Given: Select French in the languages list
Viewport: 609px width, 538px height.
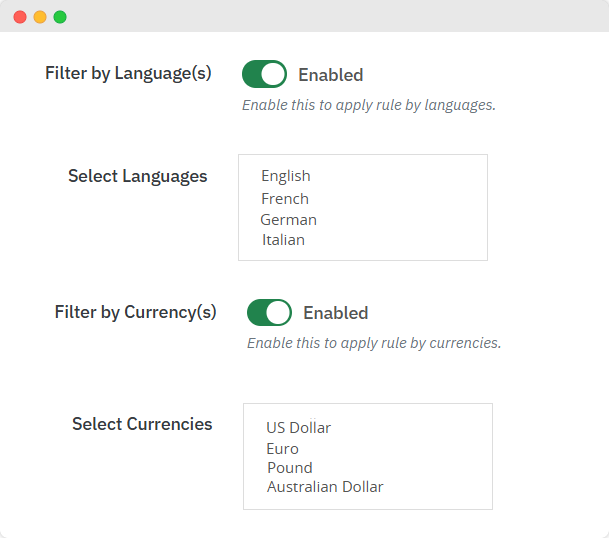Looking at the screenshot, I should (x=285, y=199).
